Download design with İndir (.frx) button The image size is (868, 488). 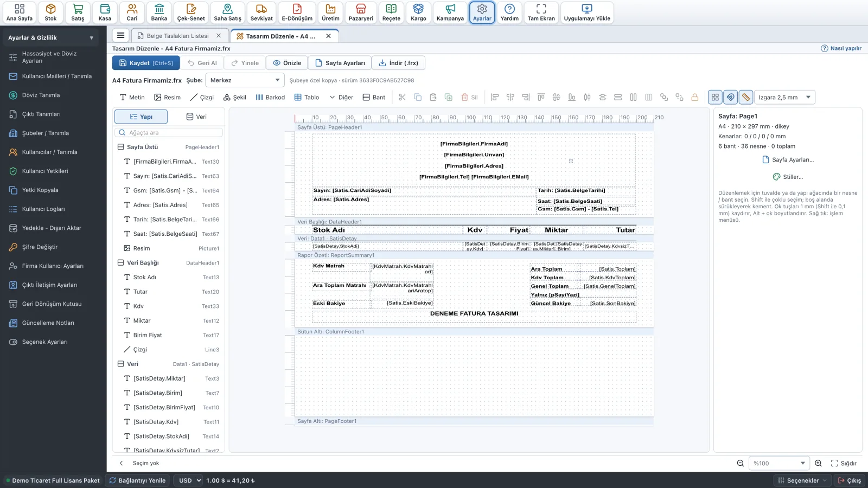[399, 63]
